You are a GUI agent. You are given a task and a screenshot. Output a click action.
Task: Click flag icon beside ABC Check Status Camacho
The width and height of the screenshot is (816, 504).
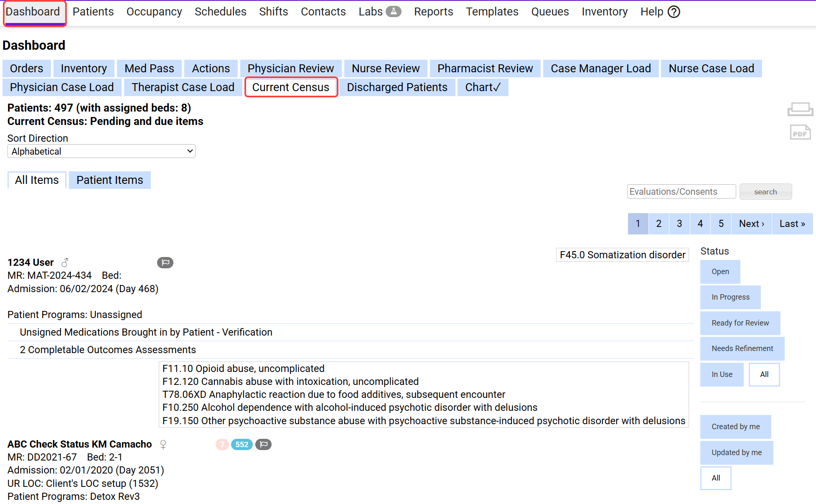(x=263, y=444)
